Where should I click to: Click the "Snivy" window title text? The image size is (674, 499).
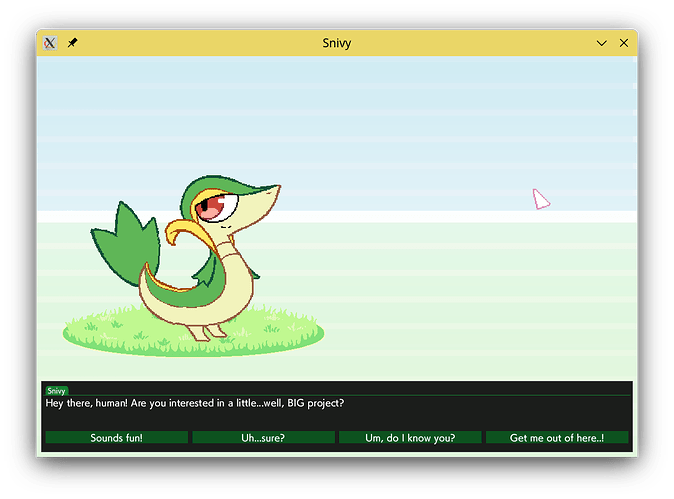point(336,43)
